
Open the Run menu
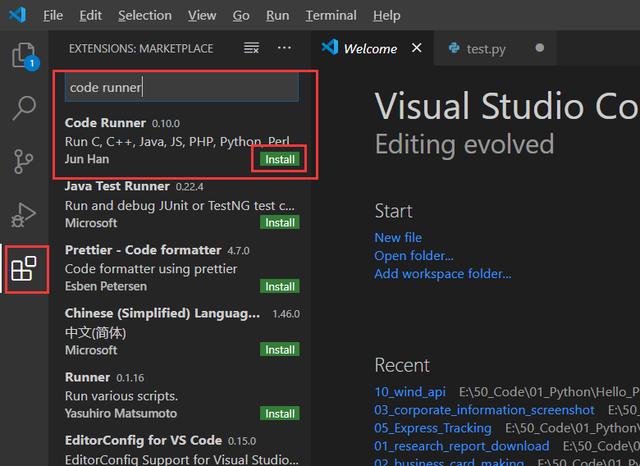[x=278, y=16]
